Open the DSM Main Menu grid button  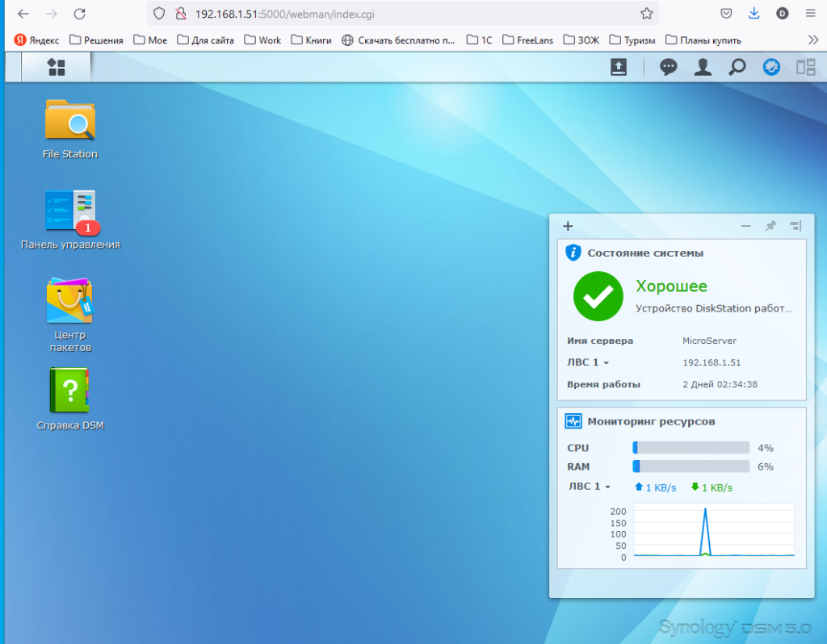click(56, 67)
